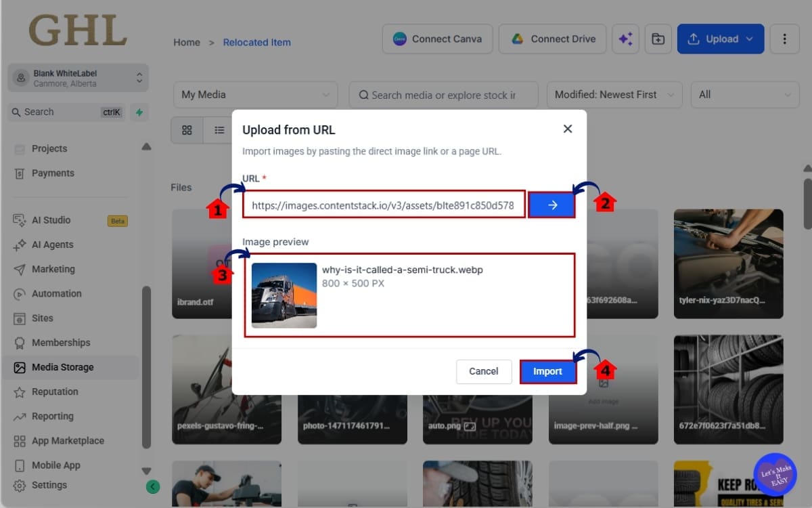Image resolution: width=812 pixels, height=508 pixels.
Task: Open the 672e7f0623f7a51db8 tire image card
Action: click(x=729, y=389)
